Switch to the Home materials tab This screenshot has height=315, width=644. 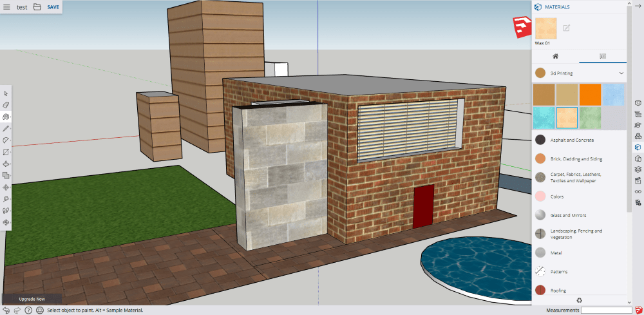pyautogui.click(x=555, y=56)
